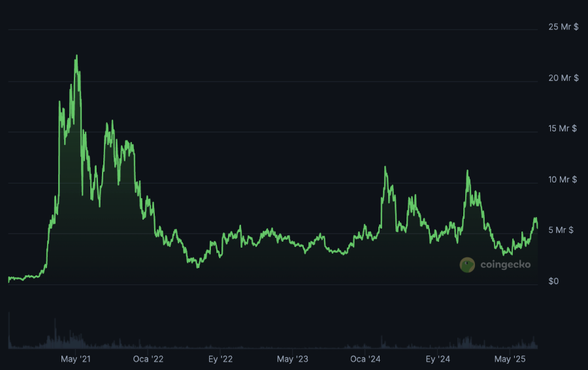Select the Ey '22 date label
This screenshot has width=588, height=370.
pyautogui.click(x=221, y=359)
